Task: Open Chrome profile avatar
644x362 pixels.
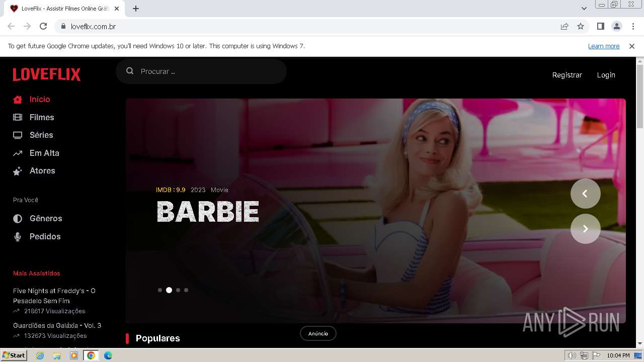Action: (x=616, y=26)
